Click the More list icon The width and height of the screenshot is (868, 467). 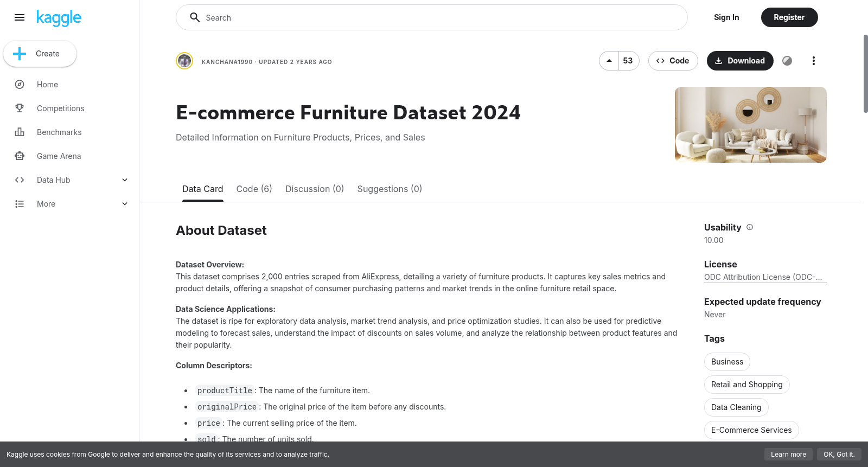coord(20,204)
